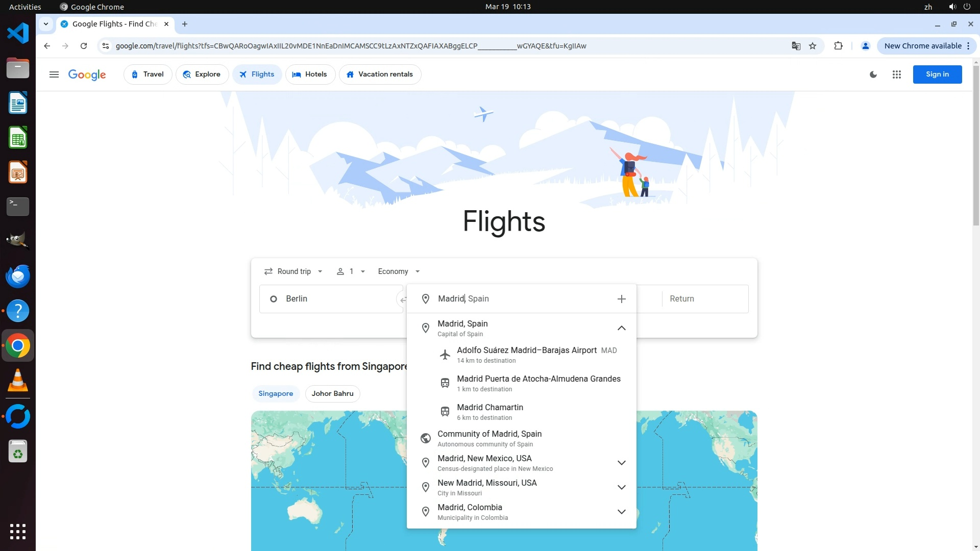Open the main hamburger menu
This screenshot has width=980, height=551.
pyautogui.click(x=54, y=74)
